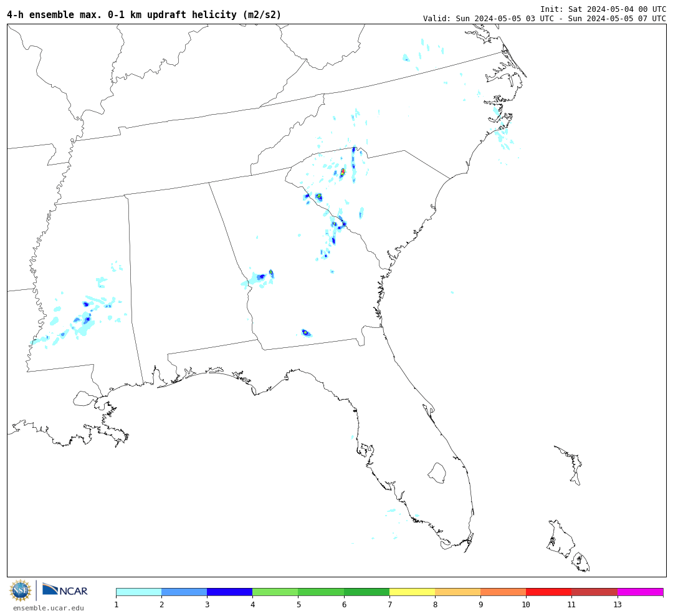Click Lake Okeechobee outline in Florida
Viewport: 673px width, 616px height.
tap(437, 473)
